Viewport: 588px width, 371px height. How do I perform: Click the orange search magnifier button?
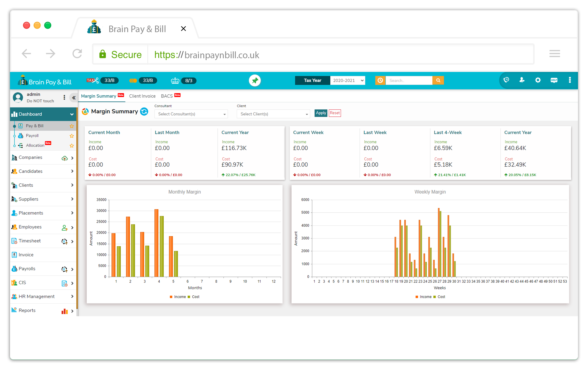click(438, 80)
